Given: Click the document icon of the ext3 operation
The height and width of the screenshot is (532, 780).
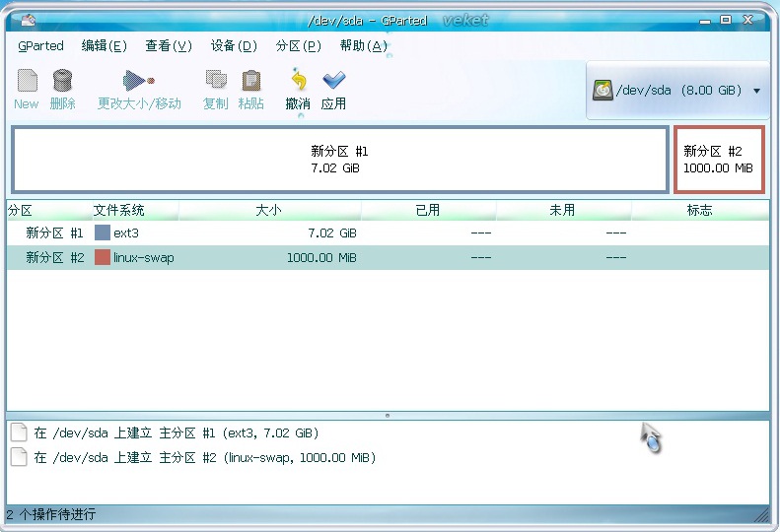Looking at the screenshot, I should (19, 432).
